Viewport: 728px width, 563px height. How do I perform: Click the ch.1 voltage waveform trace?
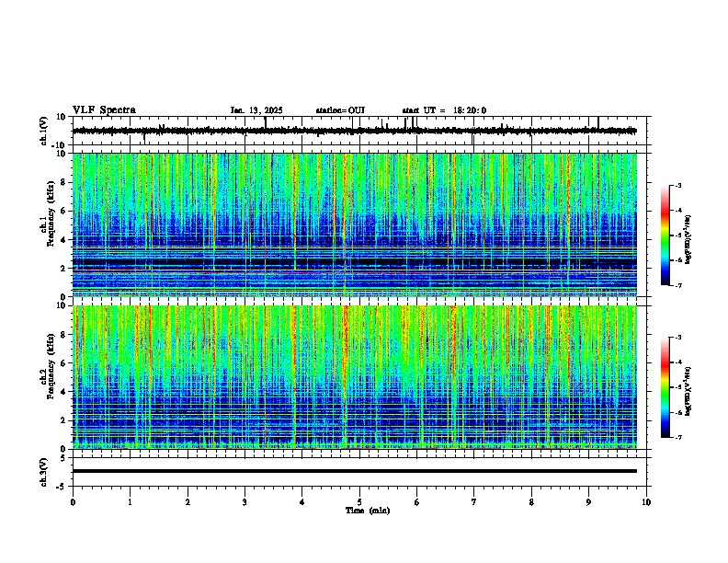click(355, 131)
